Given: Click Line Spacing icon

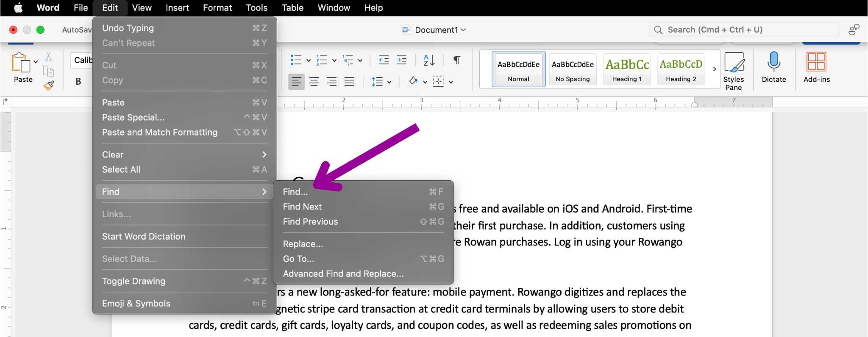Looking at the screenshot, I should point(377,82).
